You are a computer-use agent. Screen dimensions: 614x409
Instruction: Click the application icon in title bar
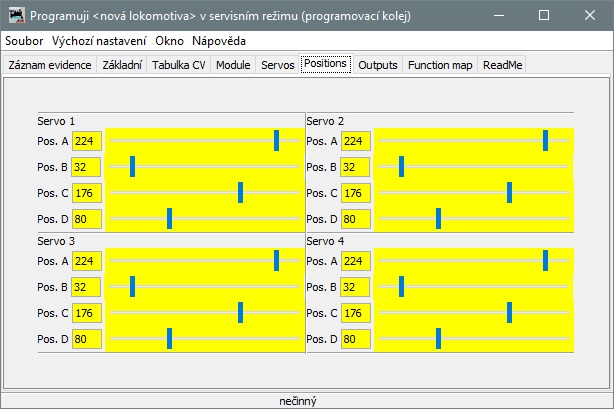15,16
